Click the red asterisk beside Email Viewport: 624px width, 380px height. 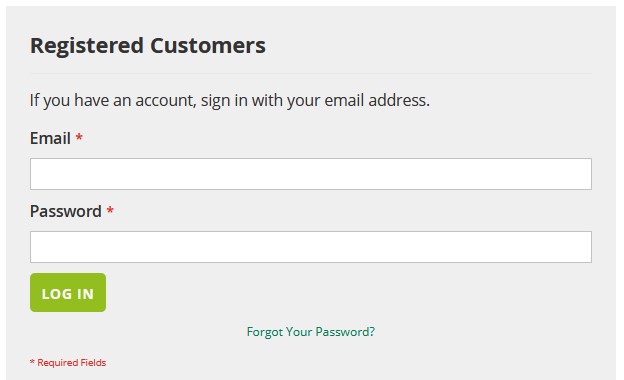pos(79,137)
